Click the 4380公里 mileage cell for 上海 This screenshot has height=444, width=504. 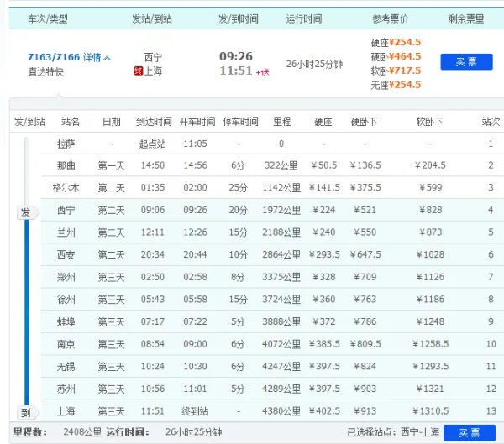281,411
